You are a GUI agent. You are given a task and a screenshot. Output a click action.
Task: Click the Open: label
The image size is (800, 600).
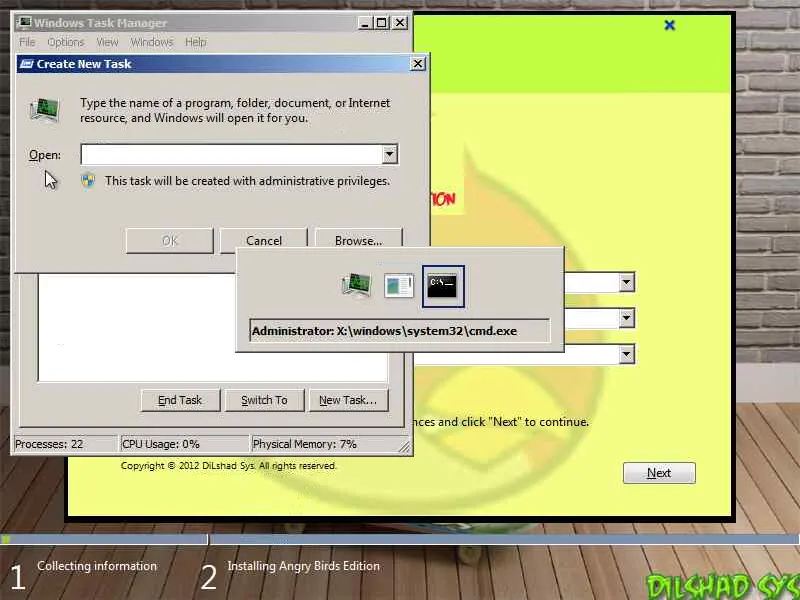[x=44, y=155]
